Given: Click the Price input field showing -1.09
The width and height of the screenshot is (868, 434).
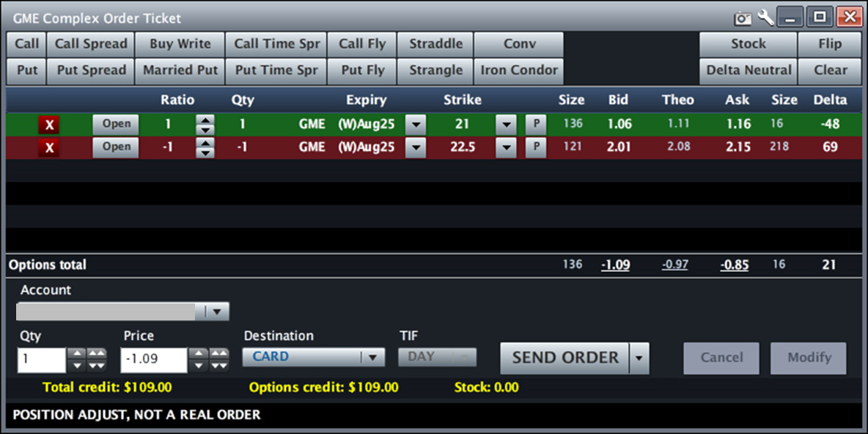Looking at the screenshot, I should click(x=154, y=360).
